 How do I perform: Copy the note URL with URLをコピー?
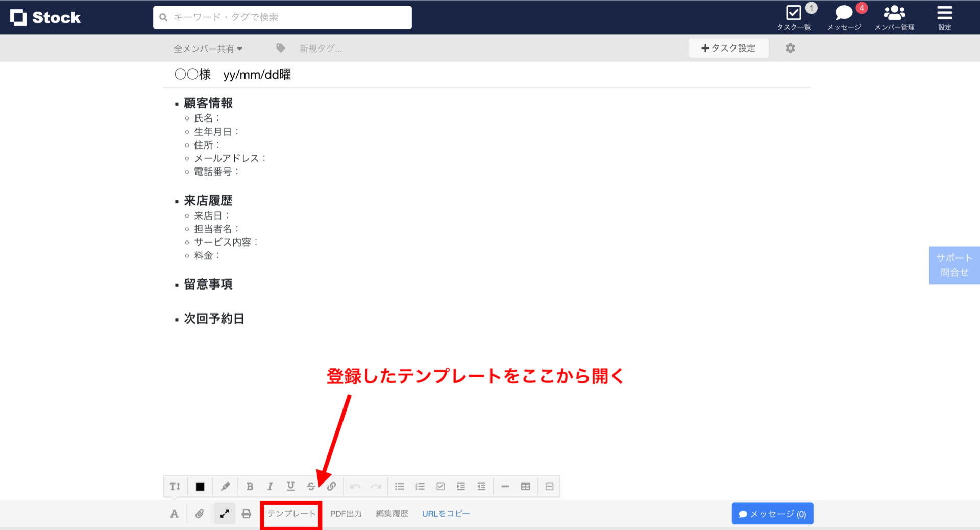click(446, 514)
